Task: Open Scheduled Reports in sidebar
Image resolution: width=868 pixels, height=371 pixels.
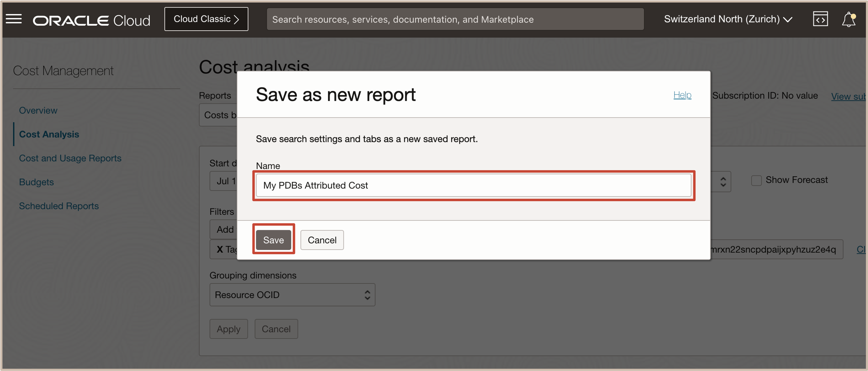Action: [59, 206]
